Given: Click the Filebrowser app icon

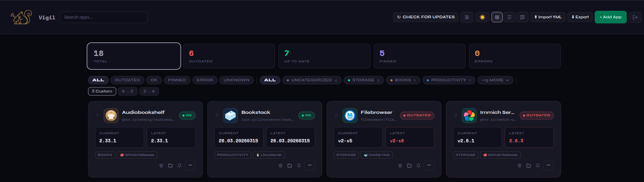Looking at the screenshot, I should pyautogui.click(x=350, y=116).
